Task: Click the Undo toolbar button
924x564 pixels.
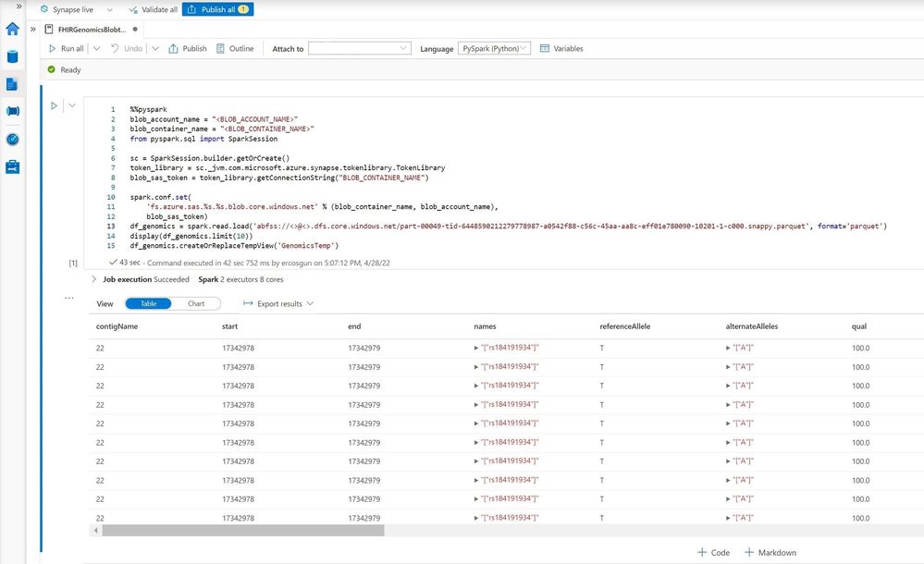Action: coord(127,48)
